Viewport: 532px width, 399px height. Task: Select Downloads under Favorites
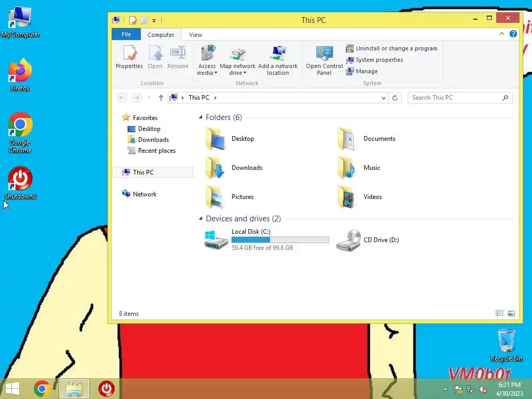[148, 140]
